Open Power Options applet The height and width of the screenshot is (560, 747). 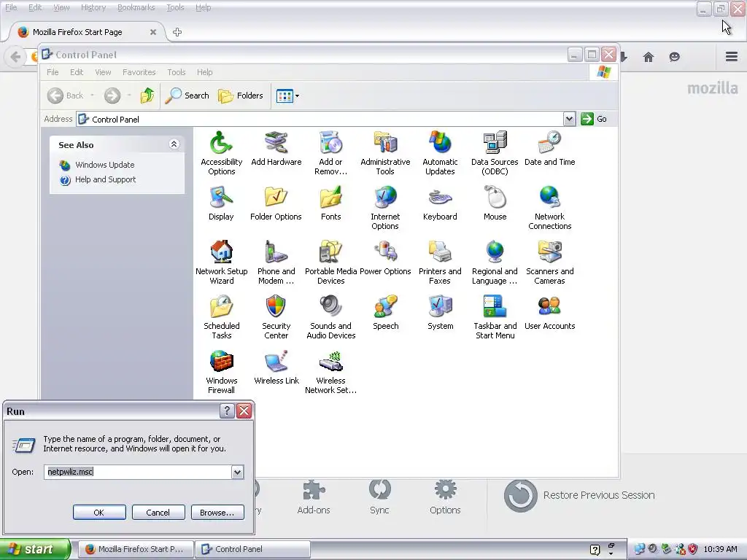point(385,258)
